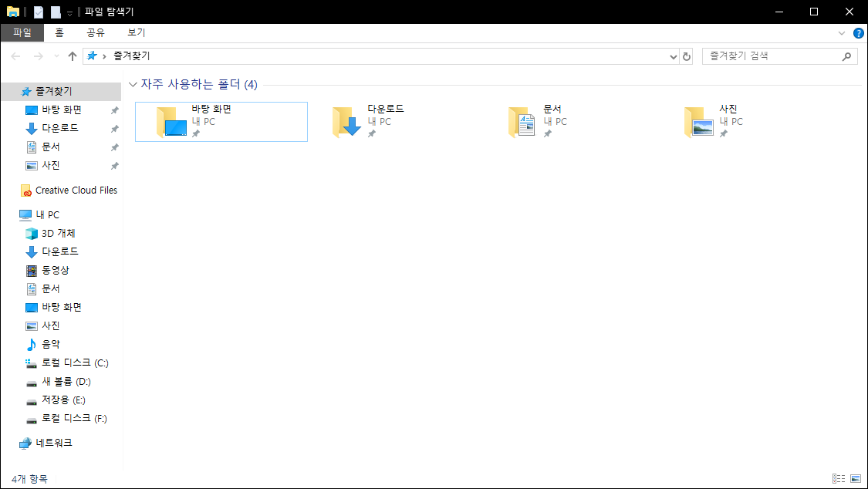The image size is (868, 489).
Task: Open 문서 under 내 PC
Action: pos(50,288)
